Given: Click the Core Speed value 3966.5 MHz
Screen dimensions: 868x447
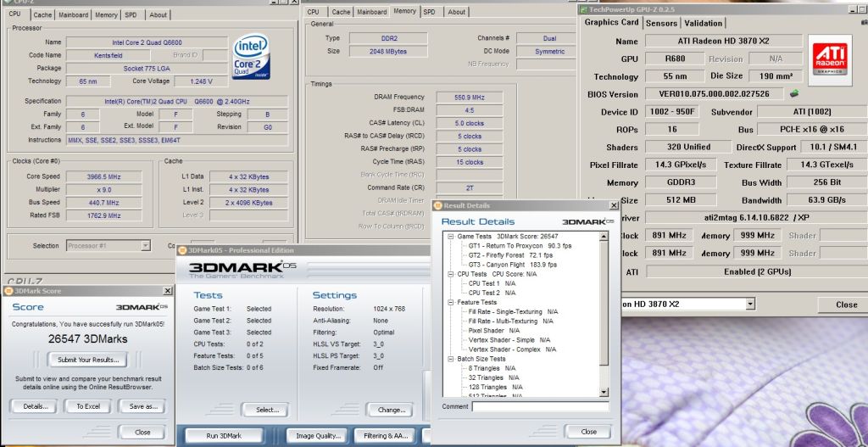Looking at the screenshot, I should pyautogui.click(x=104, y=176).
